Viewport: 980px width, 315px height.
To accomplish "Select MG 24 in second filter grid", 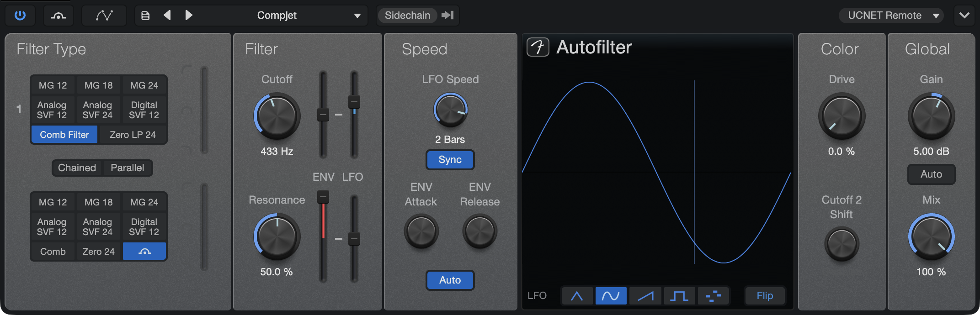I will tap(144, 202).
